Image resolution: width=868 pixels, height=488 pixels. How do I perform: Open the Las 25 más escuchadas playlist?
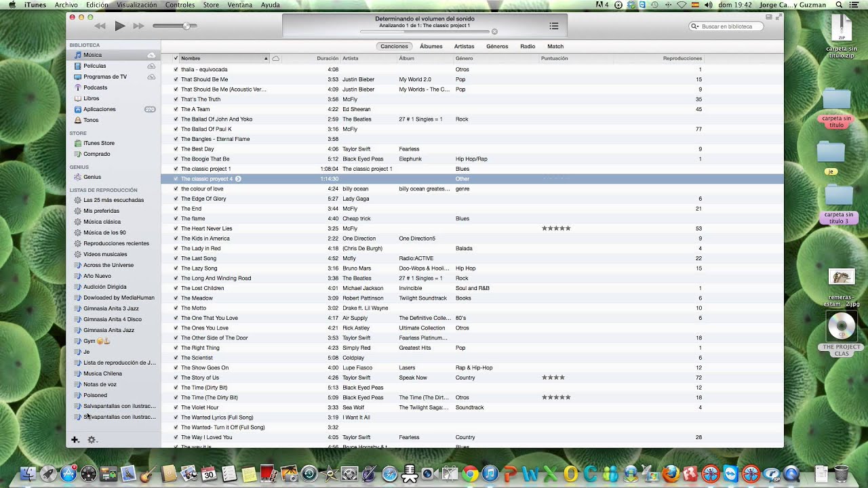(x=113, y=200)
